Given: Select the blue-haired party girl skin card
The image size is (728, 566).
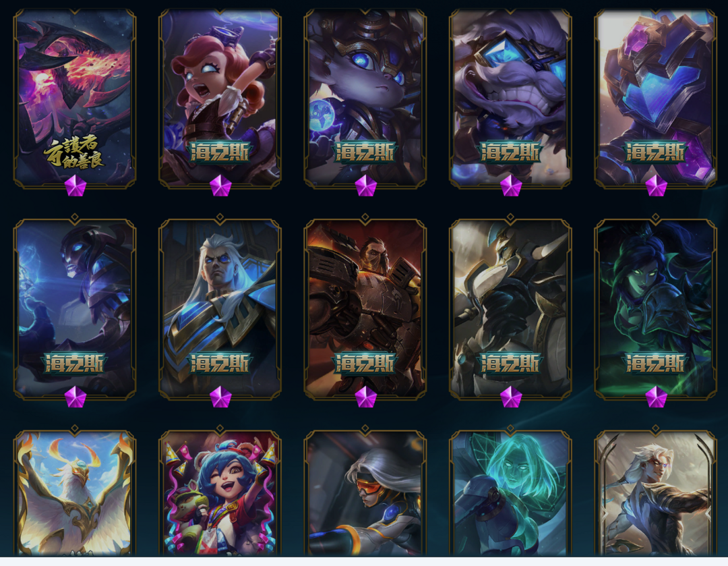Looking at the screenshot, I should tap(220, 492).
